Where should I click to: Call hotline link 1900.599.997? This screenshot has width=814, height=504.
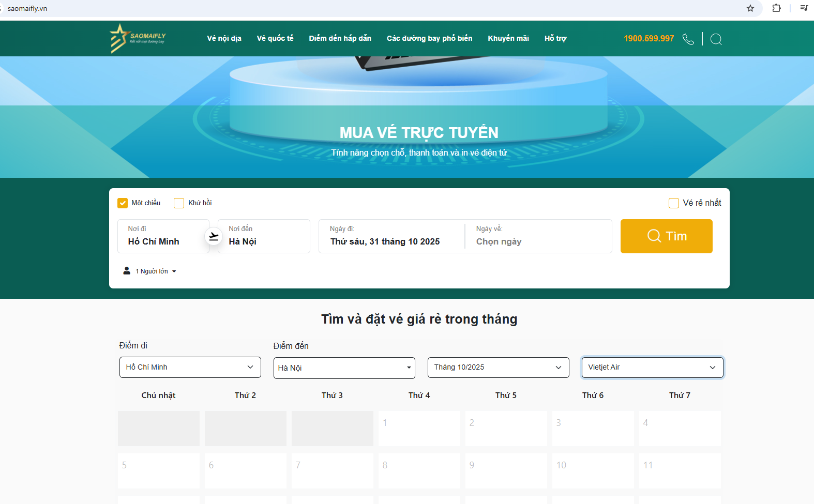pyautogui.click(x=649, y=39)
